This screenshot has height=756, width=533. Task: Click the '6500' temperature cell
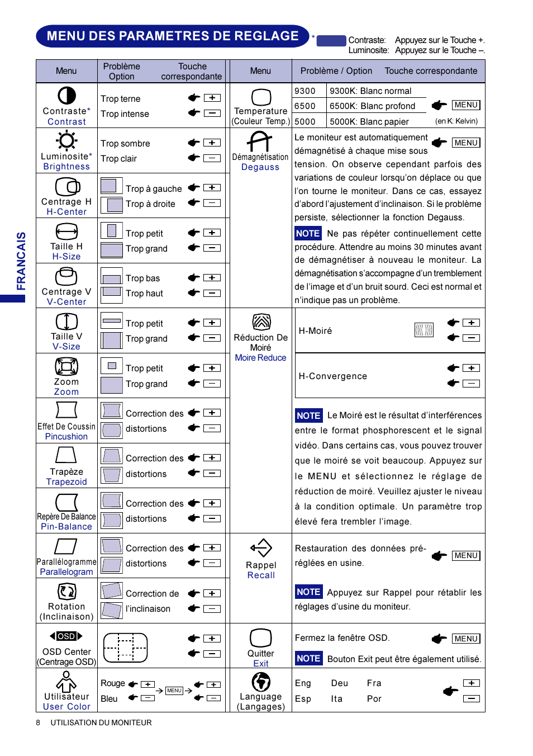tap(309, 106)
